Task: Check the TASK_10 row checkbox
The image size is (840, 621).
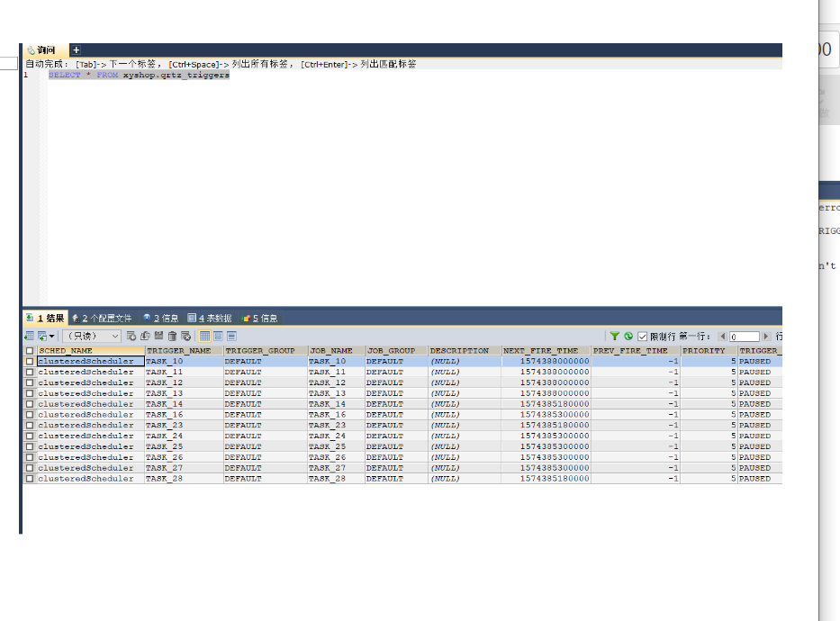Action: click(30, 362)
